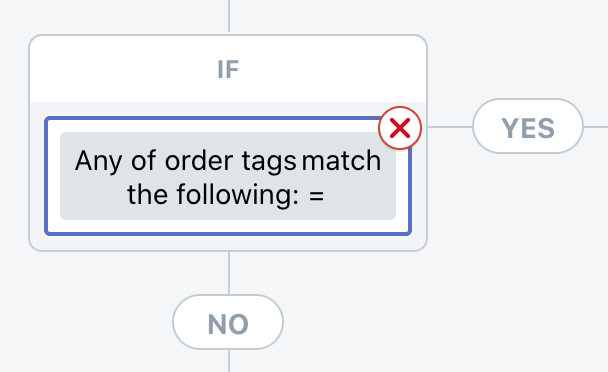This screenshot has height=372, width=608.
Task: Click the word 'Any' in the condition
Action: 99,161
